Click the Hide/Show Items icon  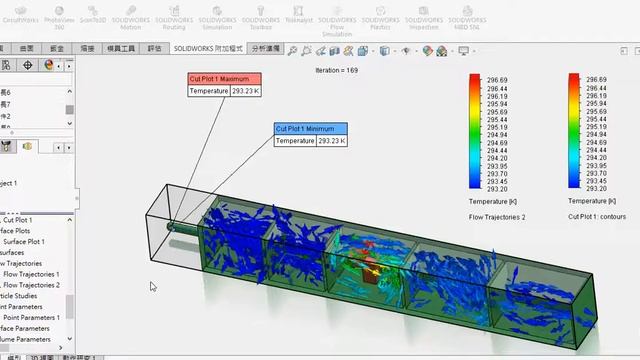click(406, 51)
